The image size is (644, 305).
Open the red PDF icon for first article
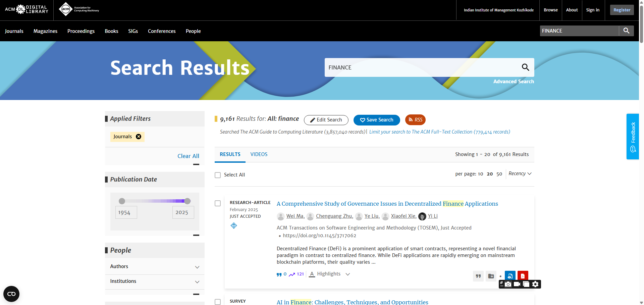(x=523, y=276)
